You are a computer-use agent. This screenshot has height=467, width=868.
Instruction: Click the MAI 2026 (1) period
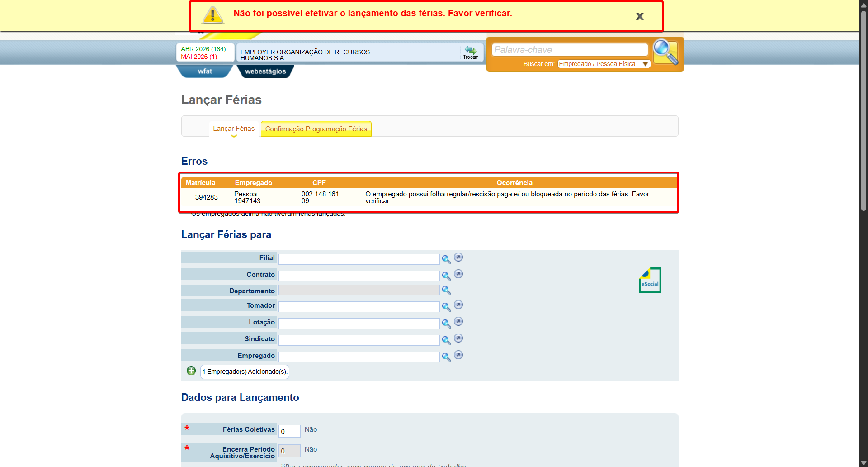click(x=199, y=57)
